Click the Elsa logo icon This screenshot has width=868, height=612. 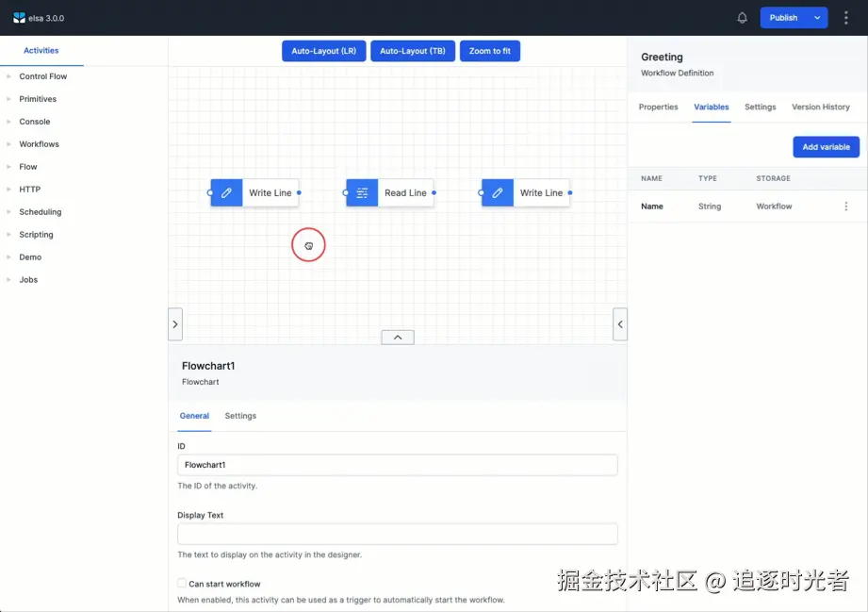20,18
